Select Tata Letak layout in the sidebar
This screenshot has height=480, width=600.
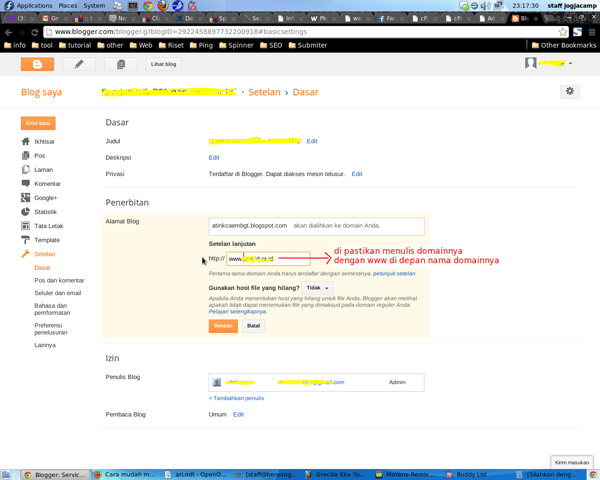pyautogui.click(x=48, y=226)
